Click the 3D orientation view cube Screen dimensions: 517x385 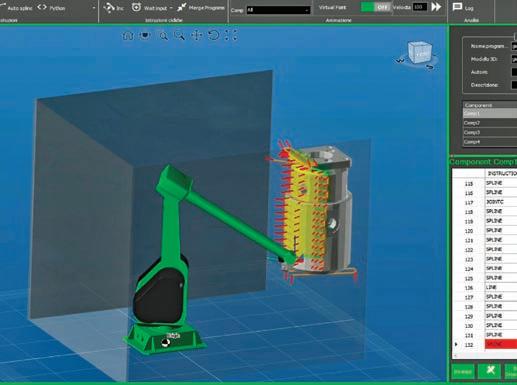click(x=420, y=52)
